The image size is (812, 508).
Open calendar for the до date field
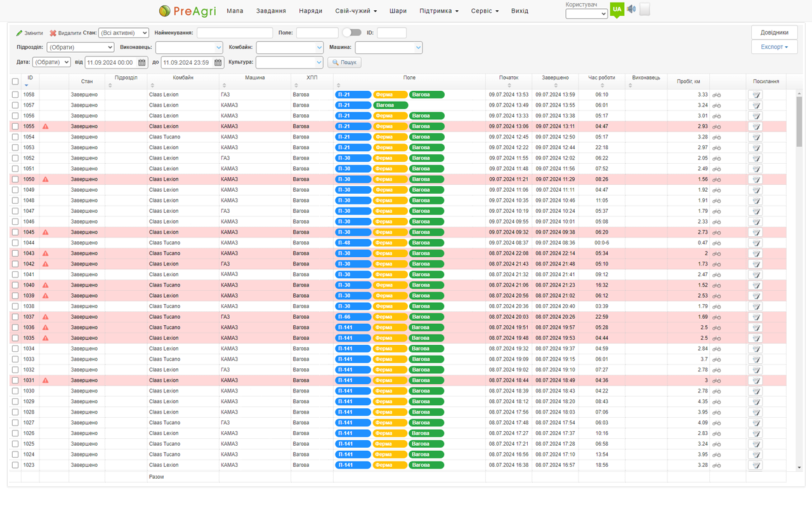click(218, 63)
